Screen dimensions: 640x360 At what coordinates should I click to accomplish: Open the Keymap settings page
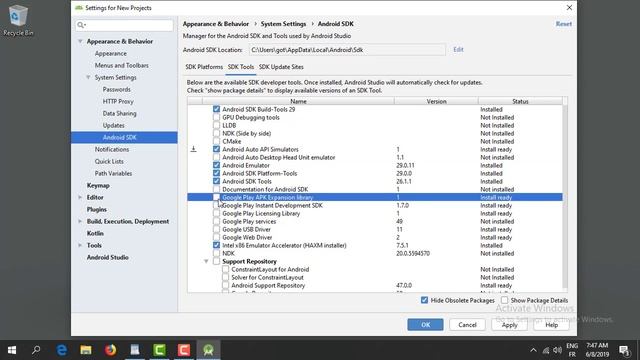98,185
